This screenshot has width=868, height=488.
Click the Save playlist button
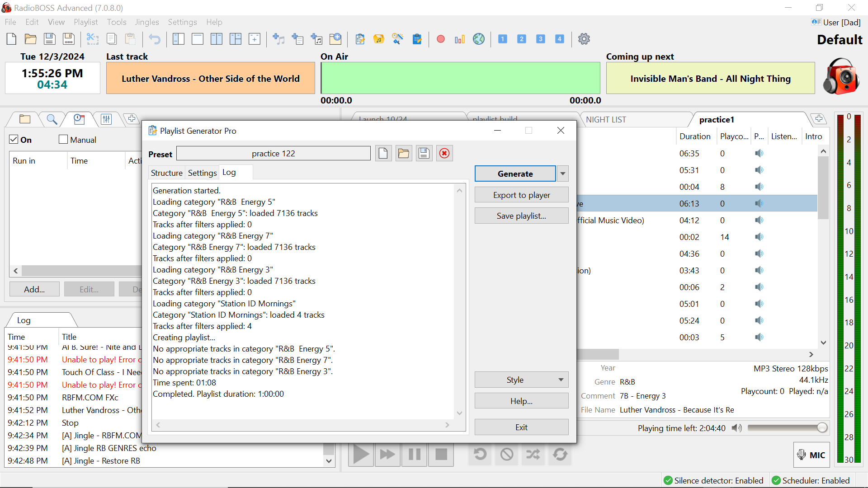click(521, 215)
